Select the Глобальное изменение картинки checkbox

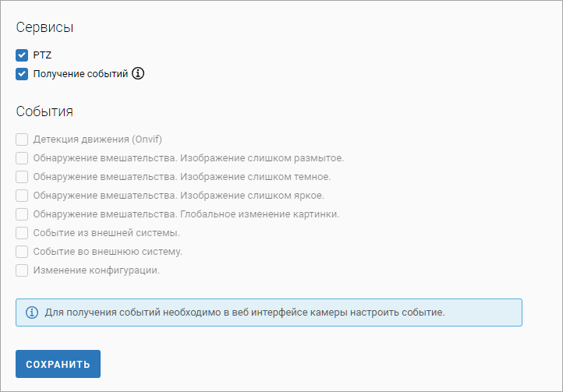pos(22,214)
